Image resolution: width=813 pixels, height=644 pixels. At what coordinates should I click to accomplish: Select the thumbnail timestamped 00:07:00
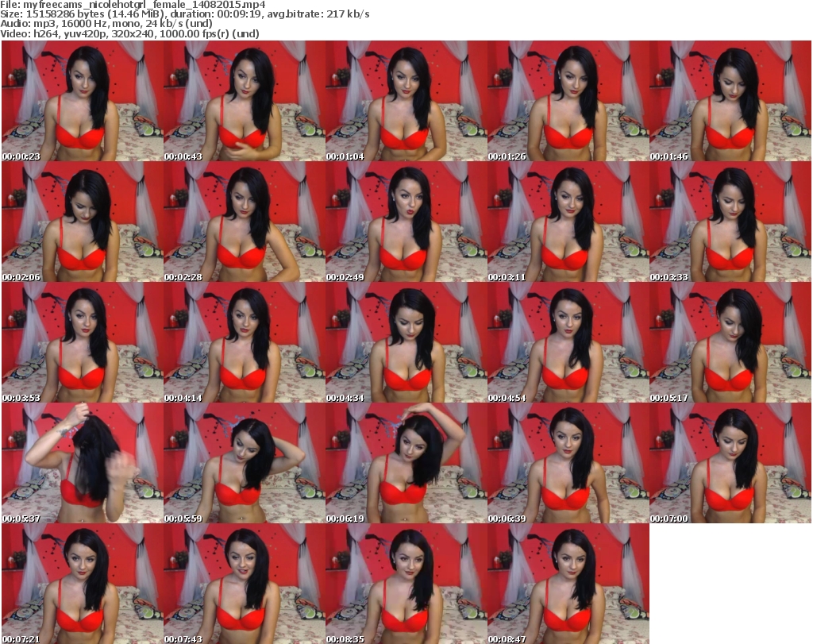[x=730, y=463]
